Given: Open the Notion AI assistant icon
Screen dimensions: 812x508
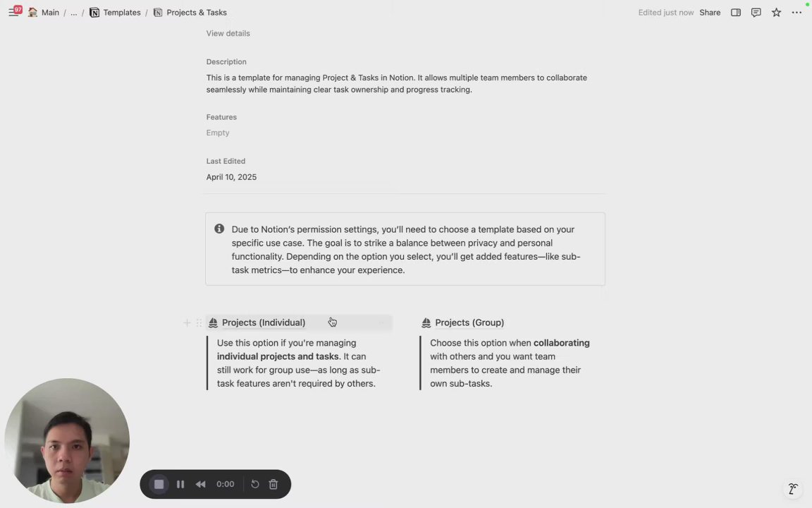Looking at the screenshot, I should [x=792, y=488].
